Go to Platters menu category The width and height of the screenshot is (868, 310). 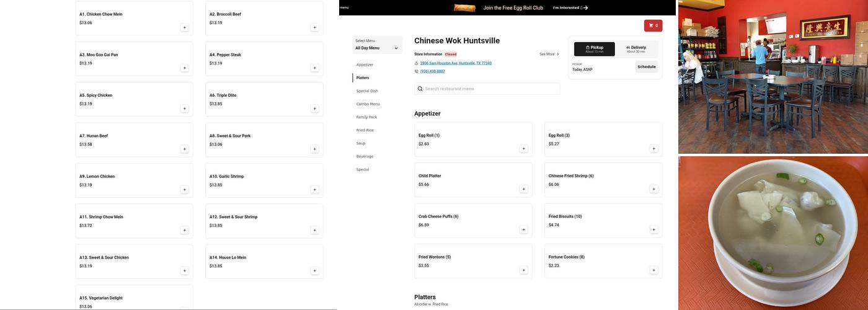[363, 78]
